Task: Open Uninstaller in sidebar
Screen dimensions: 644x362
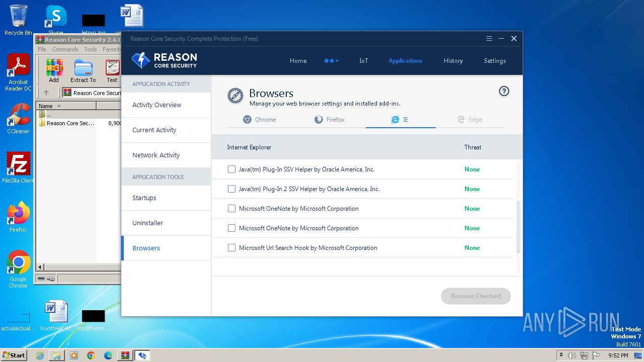Action: [x=166, y=223]
